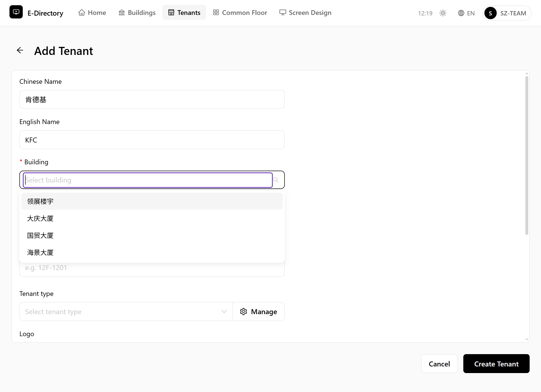Screen dimensions: 541x392
Task: Toggle the light/dark theme sun icon
Action: [x=443, y=13]
